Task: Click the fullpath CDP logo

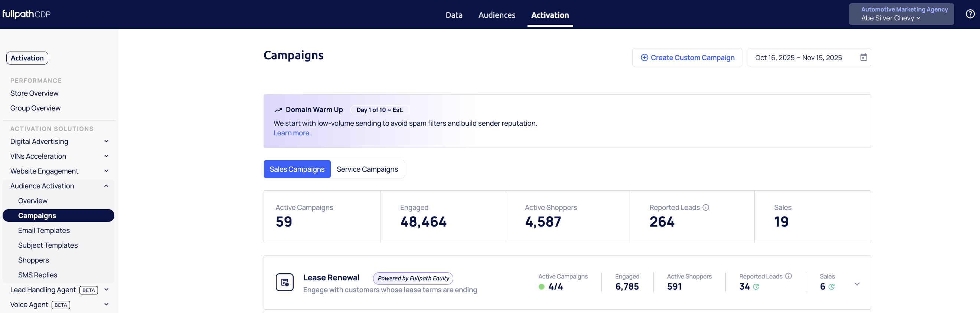Action: [x=27, y=14]
